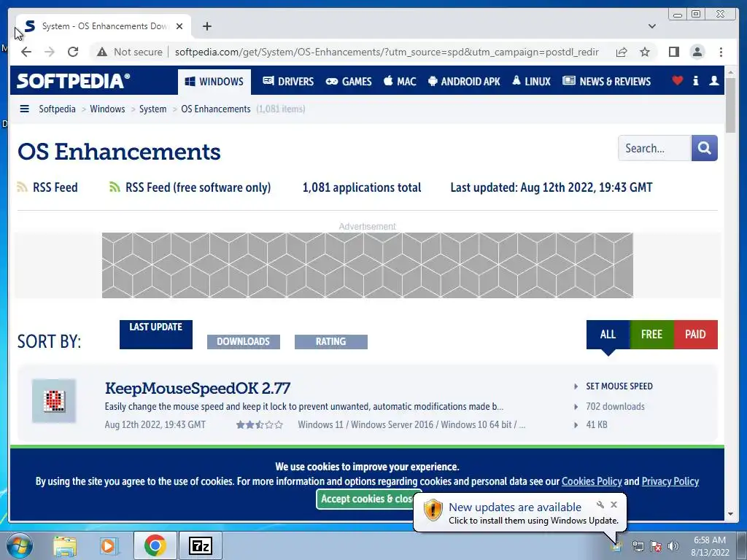Viewport: 747px width, 560px height.
Task: Filter to FREE applications
Action: (651, 334)
